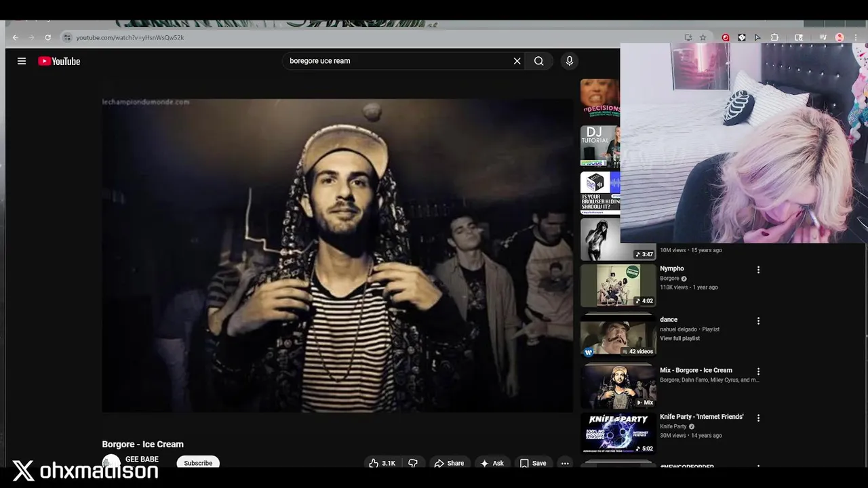Open the browser profile avatar

840,37
